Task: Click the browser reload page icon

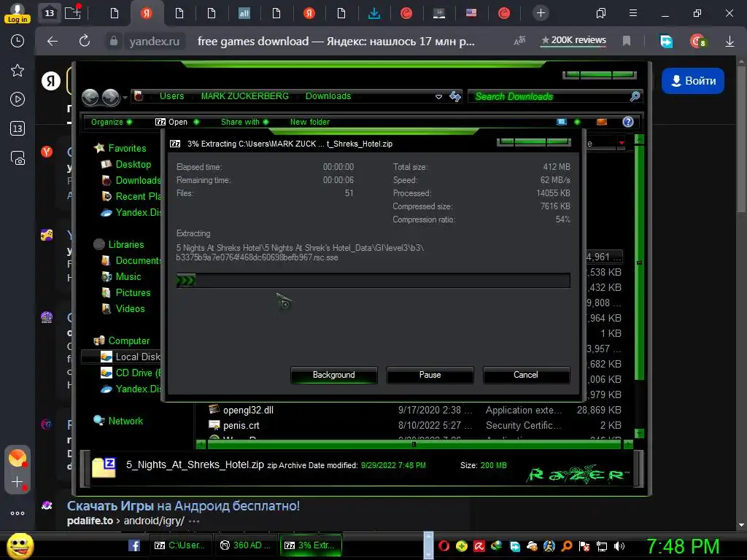Action: click(85, 41)
